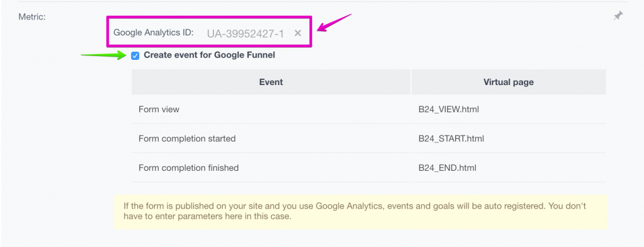This screenshot has height=247, width=644.
Task: Click the yellow auto-registered info note
Action: coord(360,212)
